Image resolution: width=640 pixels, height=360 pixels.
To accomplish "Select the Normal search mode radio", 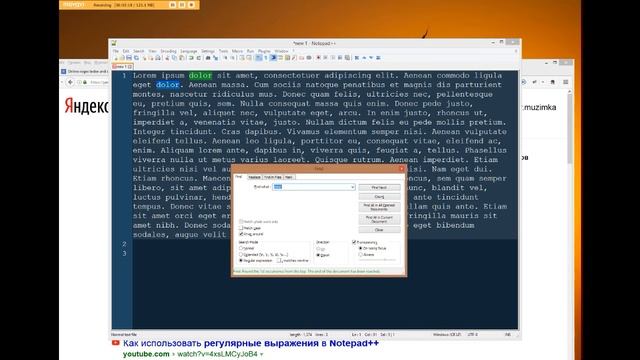I will tap(241, 248).
